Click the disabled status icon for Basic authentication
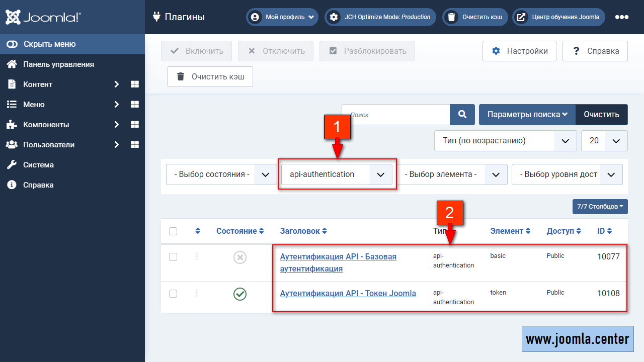Image resolution: width=644 pixels, height=362 pixels. coord(240,257)
